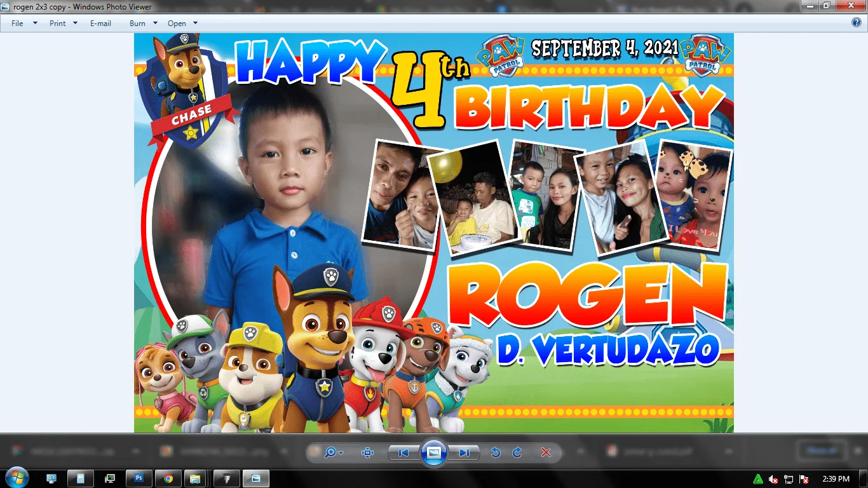Go to the next photo
The height and width of the screenshot is (488, 868).
(x=465, y=452)
